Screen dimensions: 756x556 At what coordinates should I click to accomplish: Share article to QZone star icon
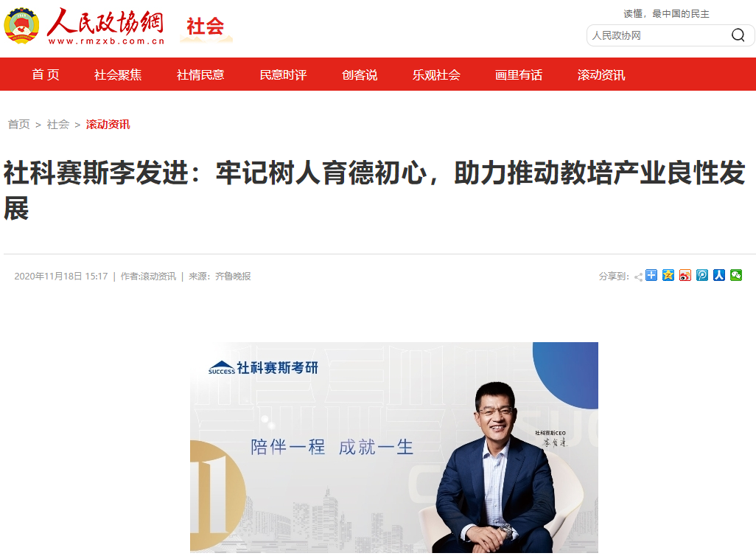668,275
